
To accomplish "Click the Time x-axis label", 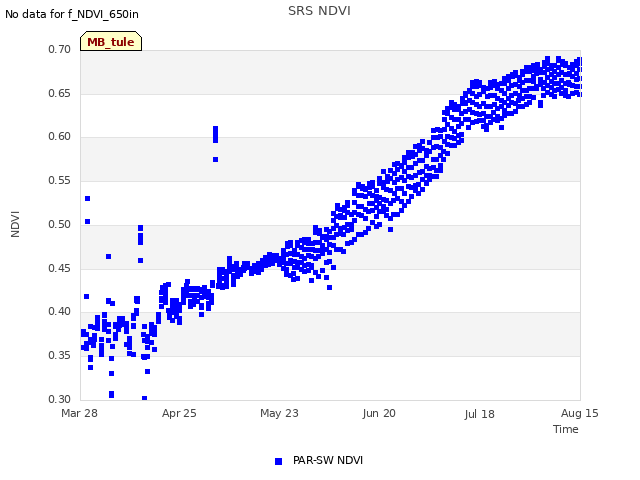I will 565,429.
